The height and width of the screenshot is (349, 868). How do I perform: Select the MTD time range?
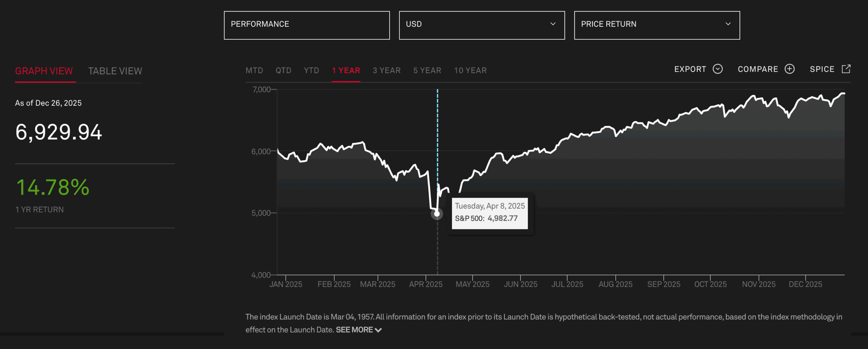254,71
